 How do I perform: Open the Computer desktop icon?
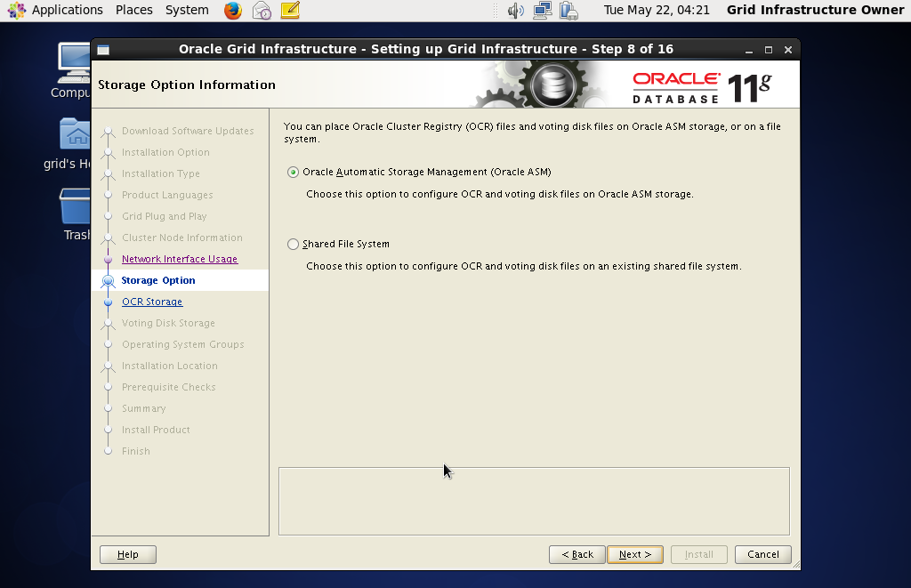tap(73, 62)
